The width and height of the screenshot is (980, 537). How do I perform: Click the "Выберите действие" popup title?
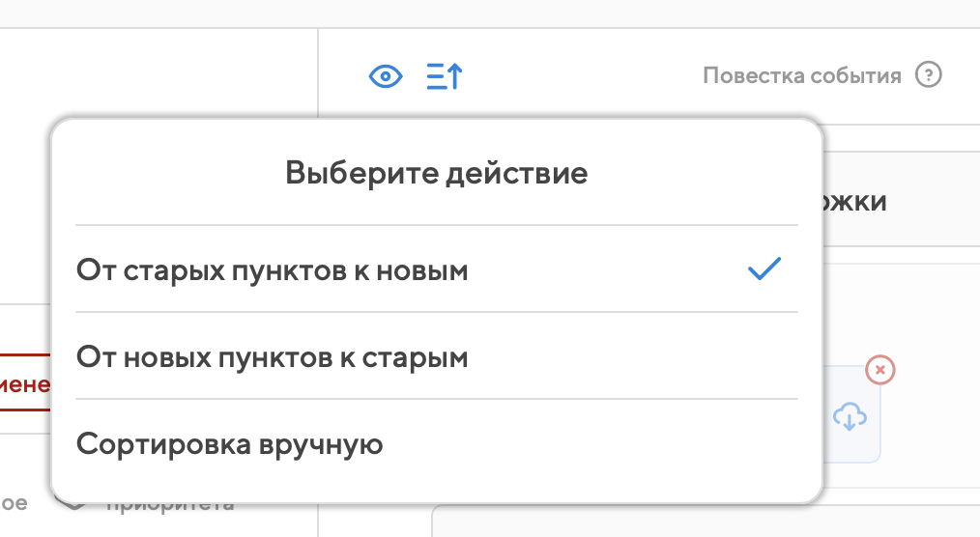(437, 174)
